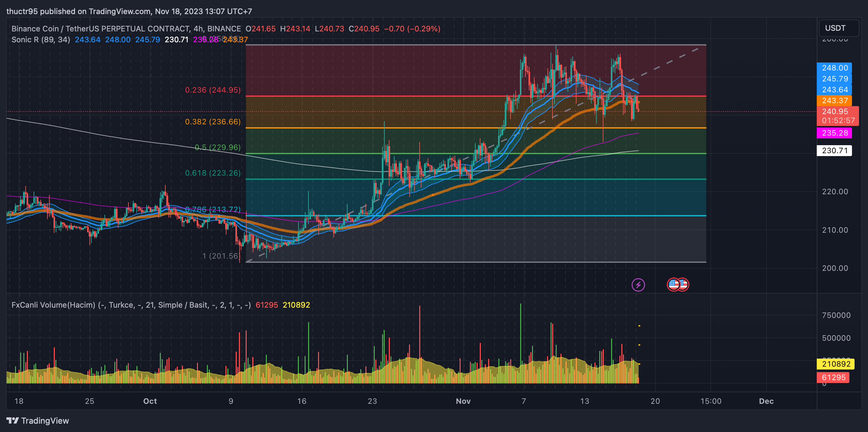Screen dimensions: 868x432
Task: Click the Dec label on the time axis
Action: [x=766, y=401]
